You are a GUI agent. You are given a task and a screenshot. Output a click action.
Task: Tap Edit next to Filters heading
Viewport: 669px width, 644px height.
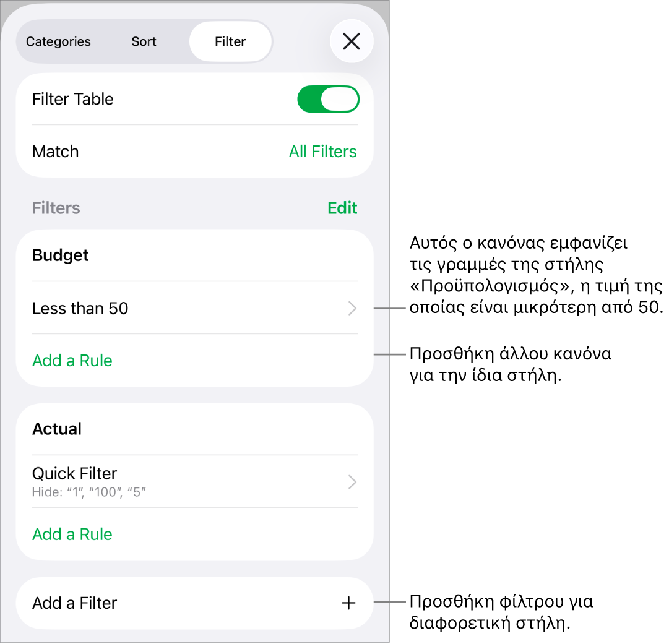(x=342, y=208)
